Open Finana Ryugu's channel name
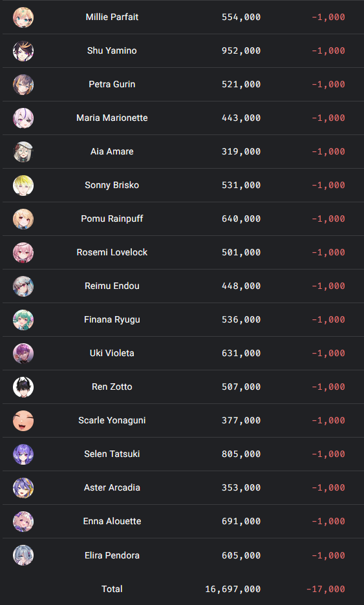Screen dimensions: 364x605 click(x=112, y=319)
